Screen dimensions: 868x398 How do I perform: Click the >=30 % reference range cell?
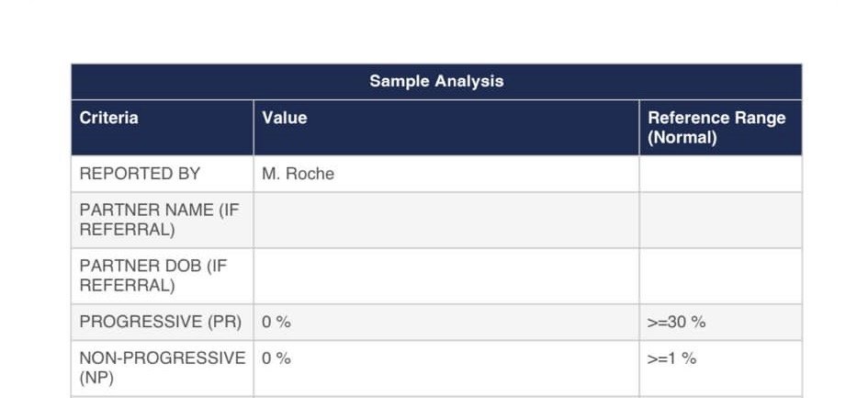(677, 322)
